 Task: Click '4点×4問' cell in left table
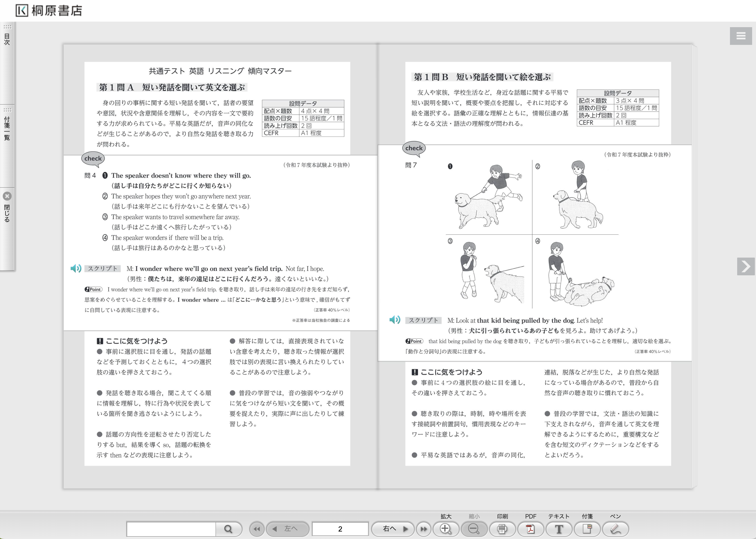tap(321, 111)
